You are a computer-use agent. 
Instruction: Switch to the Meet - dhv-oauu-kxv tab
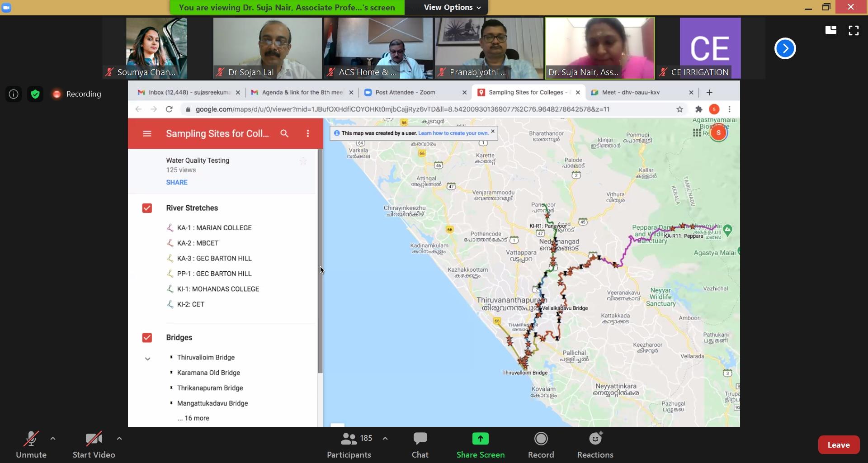click(x=630, y=92)
